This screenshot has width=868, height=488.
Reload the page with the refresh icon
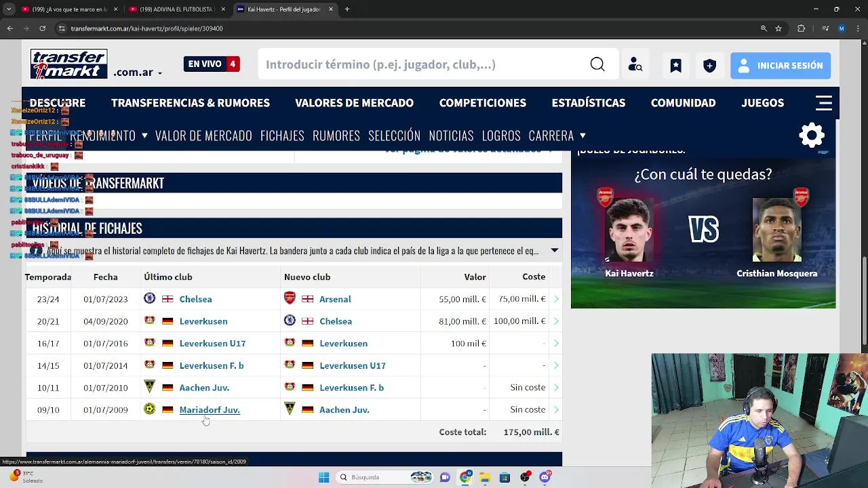tap(42, 28)
